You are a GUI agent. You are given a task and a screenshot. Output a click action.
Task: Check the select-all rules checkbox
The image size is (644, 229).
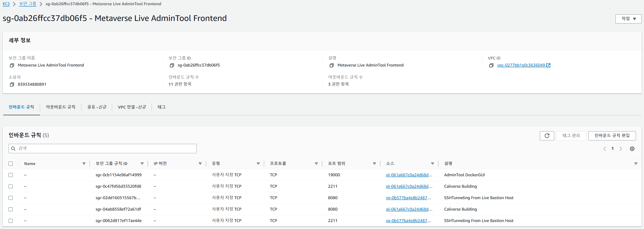[10, 163]
